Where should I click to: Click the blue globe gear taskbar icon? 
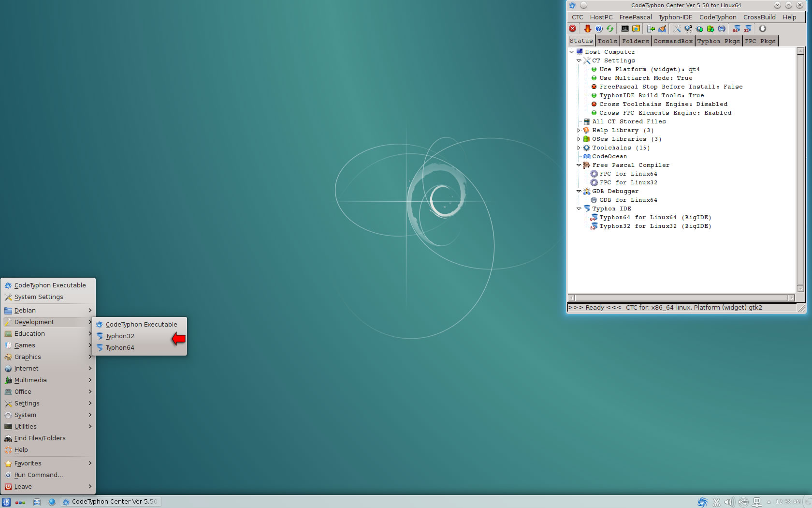[52, 502]
